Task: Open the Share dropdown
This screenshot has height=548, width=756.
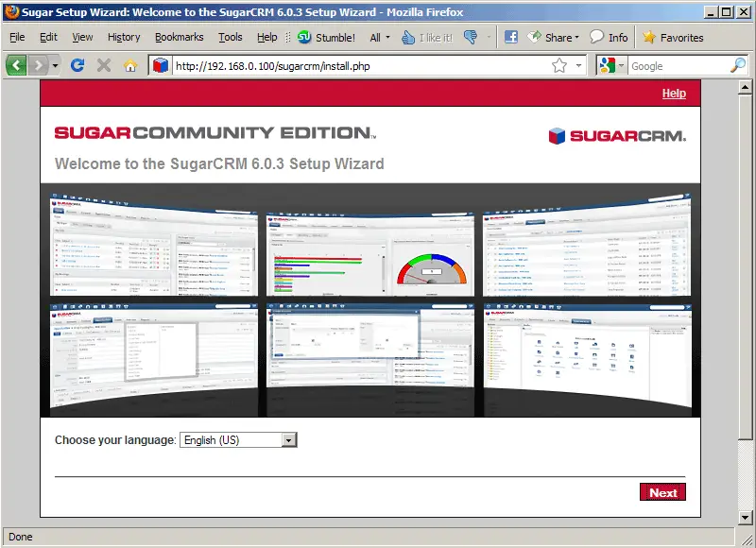Action: 553,37
